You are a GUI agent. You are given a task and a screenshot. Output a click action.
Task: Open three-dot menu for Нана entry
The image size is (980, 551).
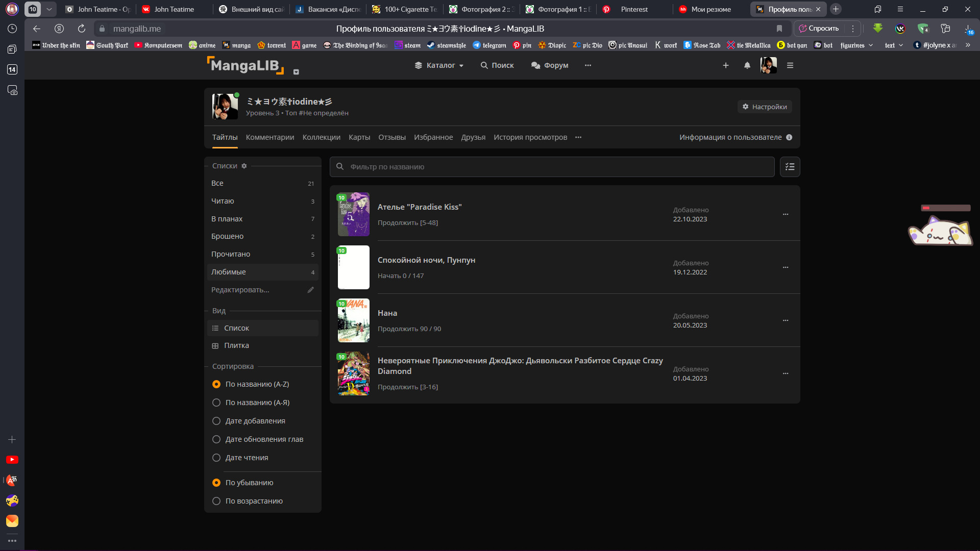click(x=786, y=320)
